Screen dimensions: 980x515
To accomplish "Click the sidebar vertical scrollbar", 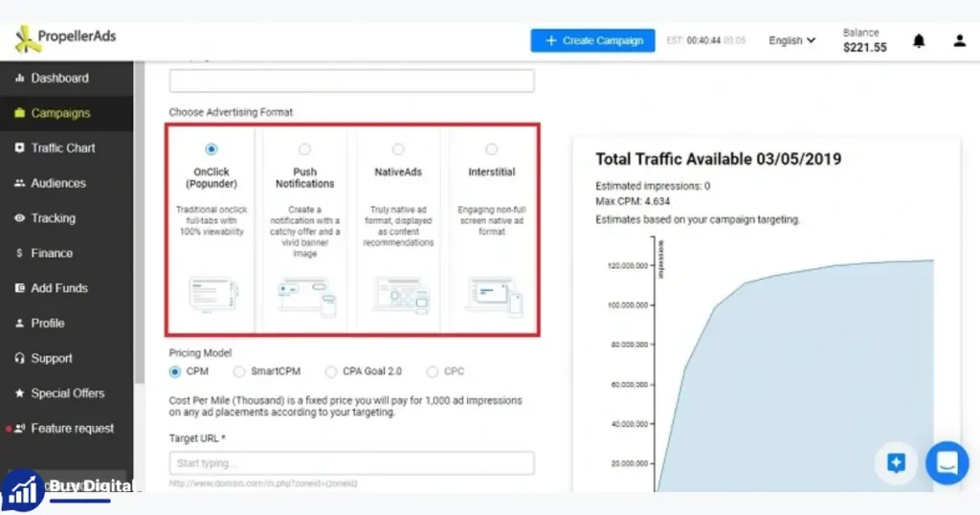I will tap(140, 222).
